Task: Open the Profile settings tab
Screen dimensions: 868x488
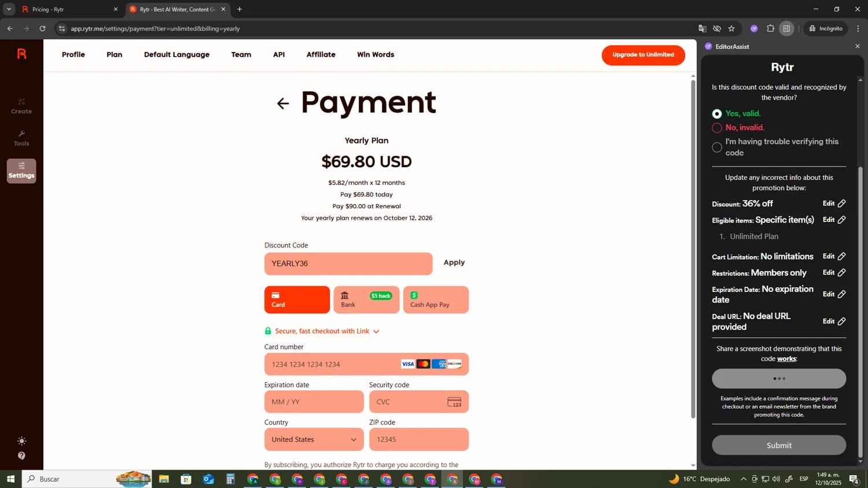Action: click(73, 55)
